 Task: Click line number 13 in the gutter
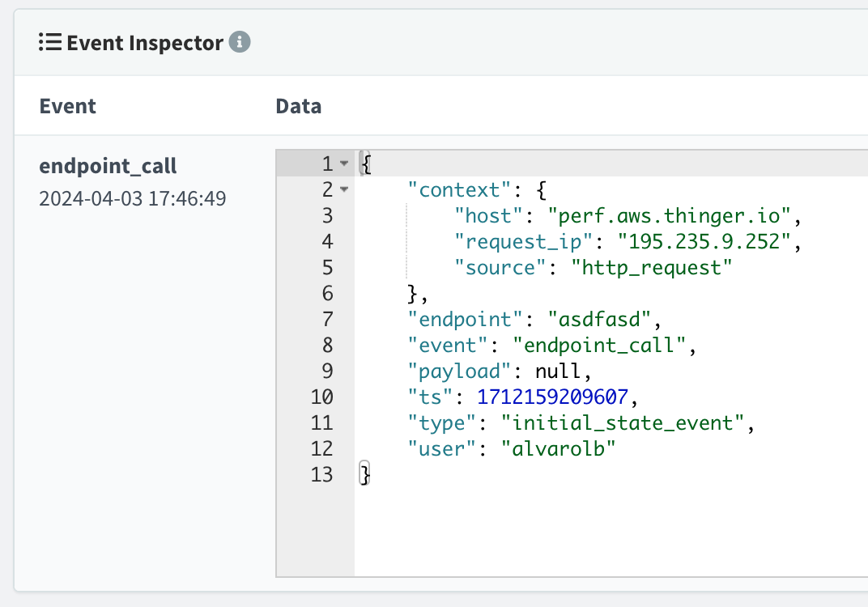321,475
